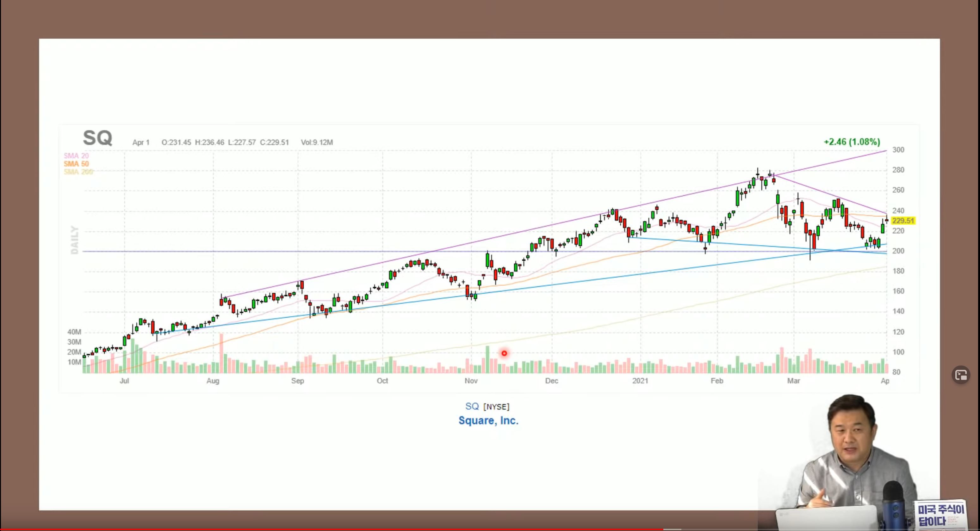
Task: Click the large SQ ticker symbol
Action: (x=97, y=138)
